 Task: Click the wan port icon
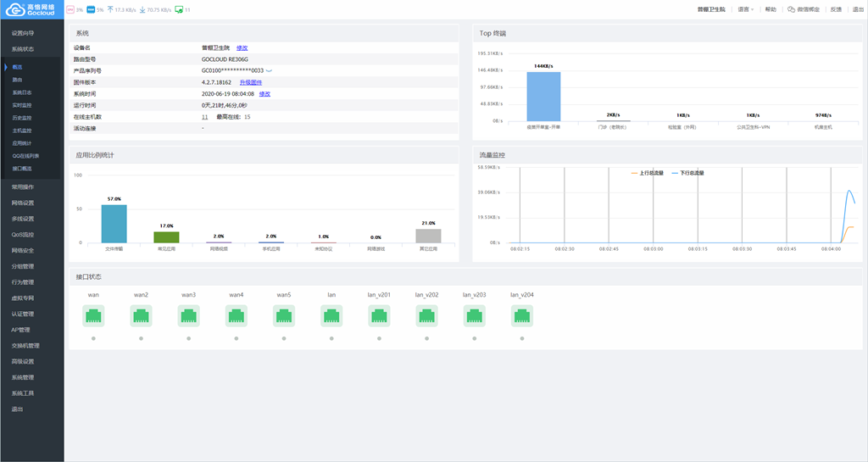[93, 316]
